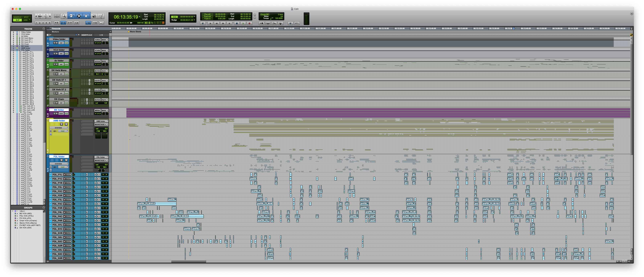Open the Tempo dropdown arrow in the transport
The height and width of the screenshot is (277, 644).
[273, 18]
